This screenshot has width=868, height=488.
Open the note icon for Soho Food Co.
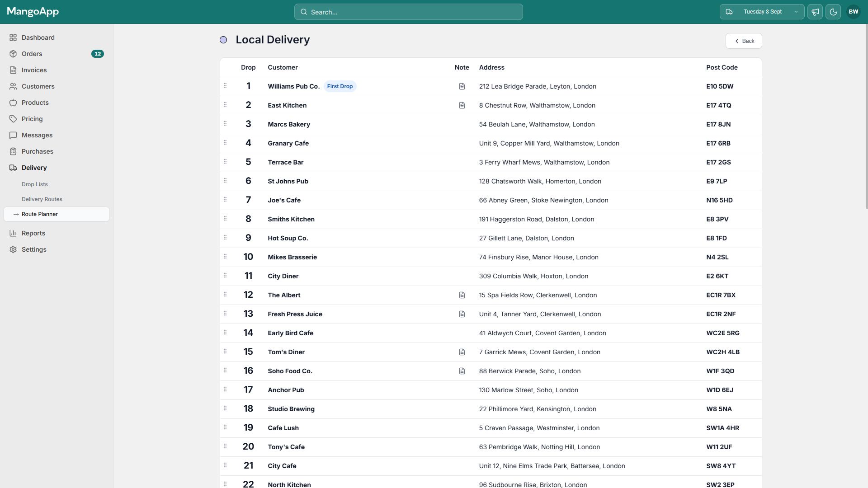pos(462,371)
